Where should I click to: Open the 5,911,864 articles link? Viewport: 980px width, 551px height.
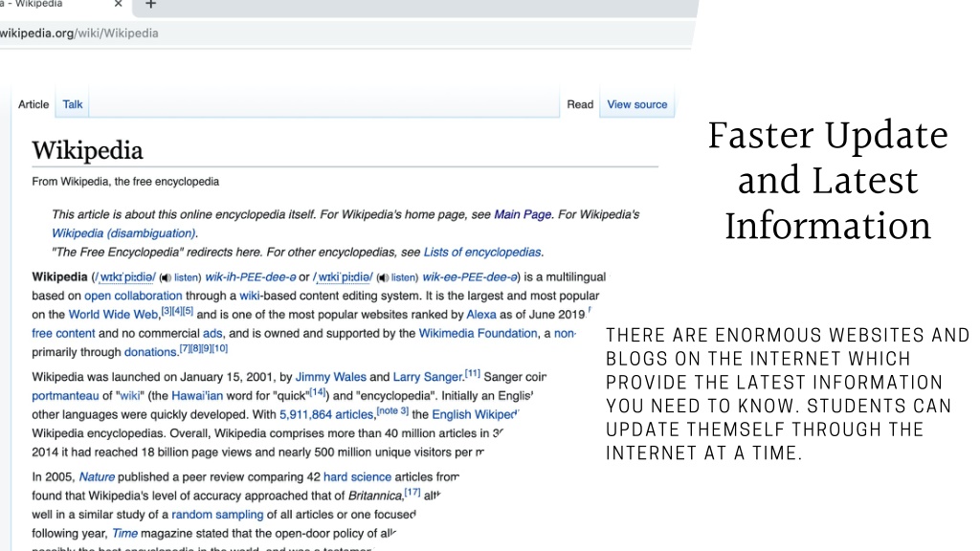pos(325,414)
